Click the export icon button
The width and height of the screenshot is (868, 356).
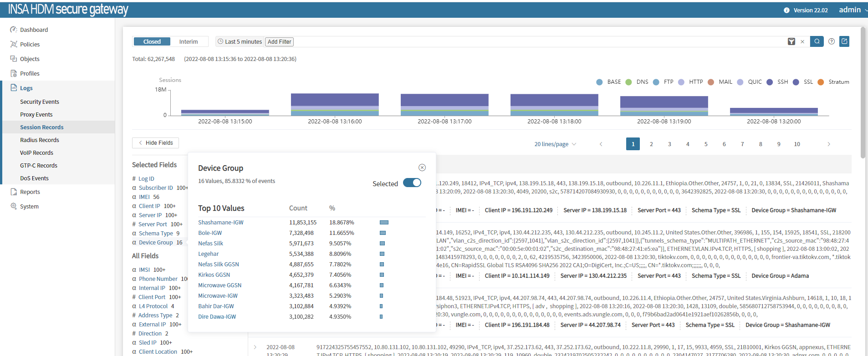844,41
